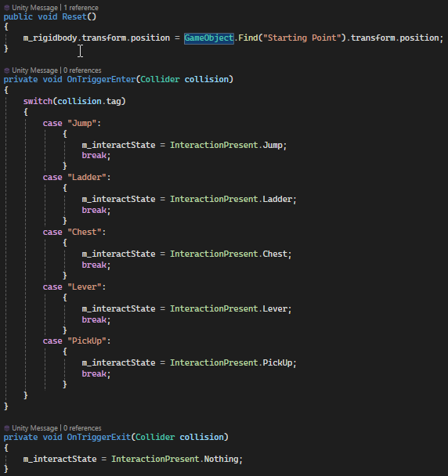The image size is (448, 476).
Task: Click m_interactState in the OnTriggerExit body
Action: click(x=60, y=459)
